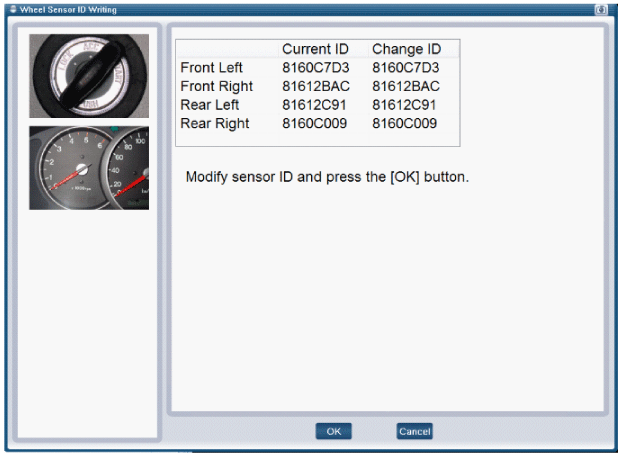Click the Cancel button
The height and width of the screenshot is (456, 622).
[414, 431]
